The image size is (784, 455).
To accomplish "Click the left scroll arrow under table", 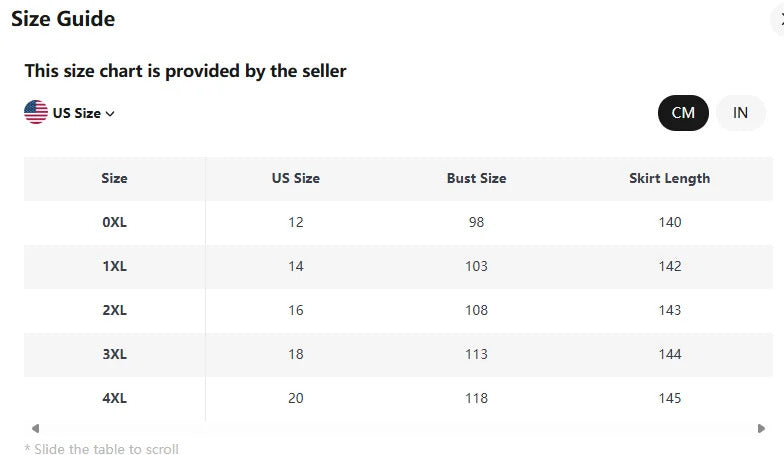I will (35, 428).
